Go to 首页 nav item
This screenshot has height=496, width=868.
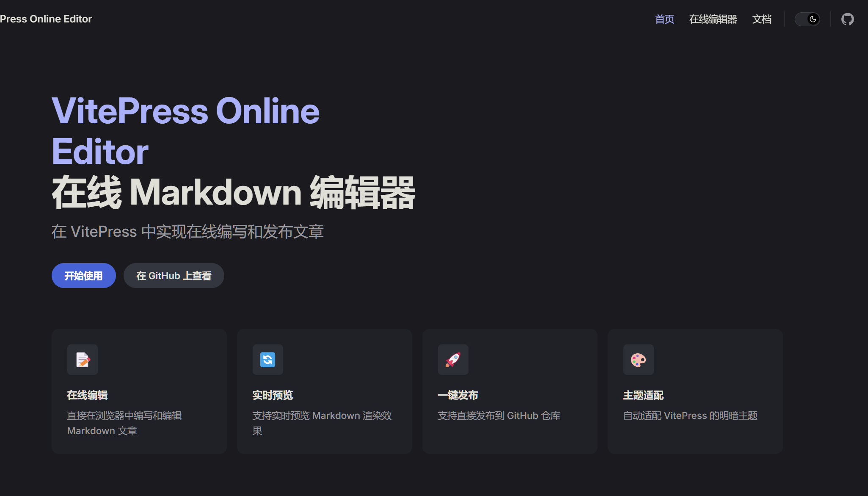click(x=664, y=19)
